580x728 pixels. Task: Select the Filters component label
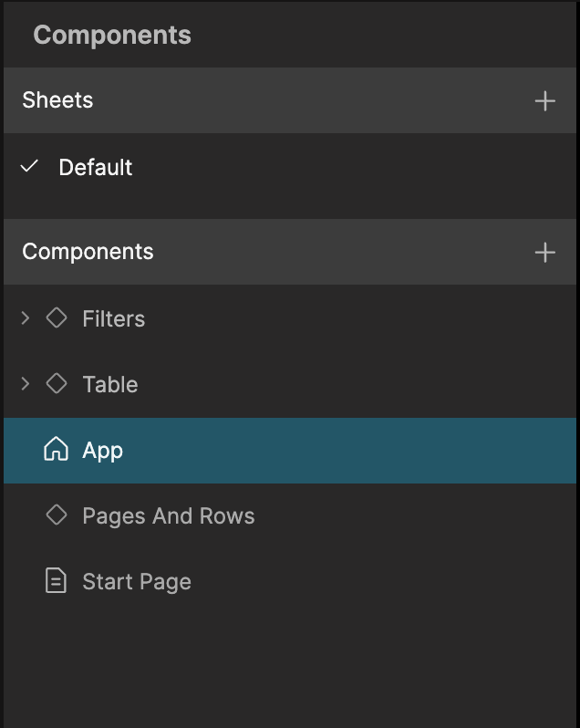point(113,318)
